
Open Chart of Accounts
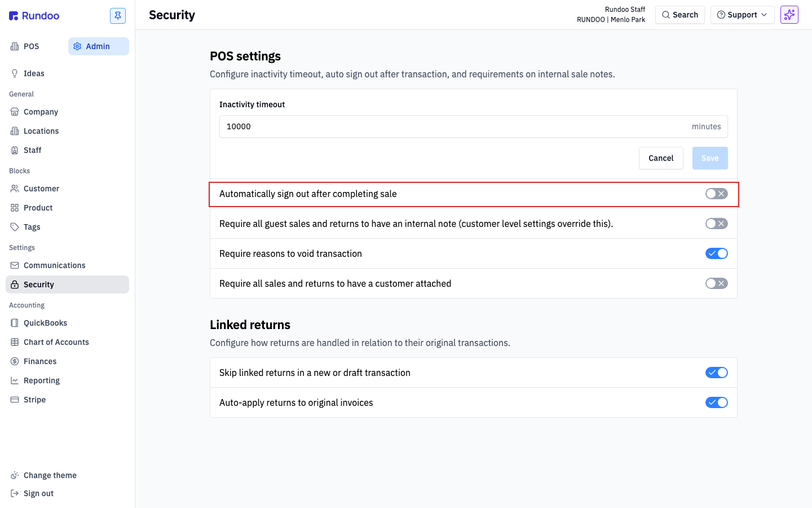[x=68, y=342]
